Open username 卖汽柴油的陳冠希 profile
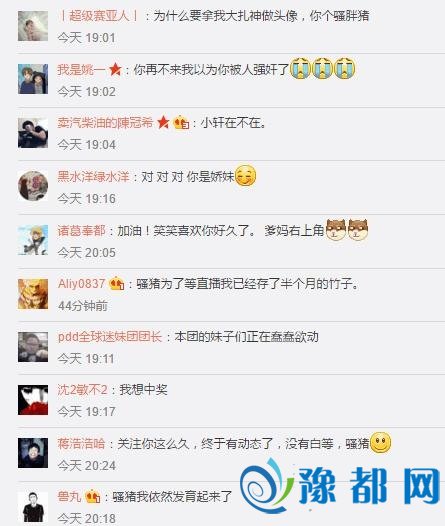This screenshot has width=445, height=526. (x=105, y=123)
